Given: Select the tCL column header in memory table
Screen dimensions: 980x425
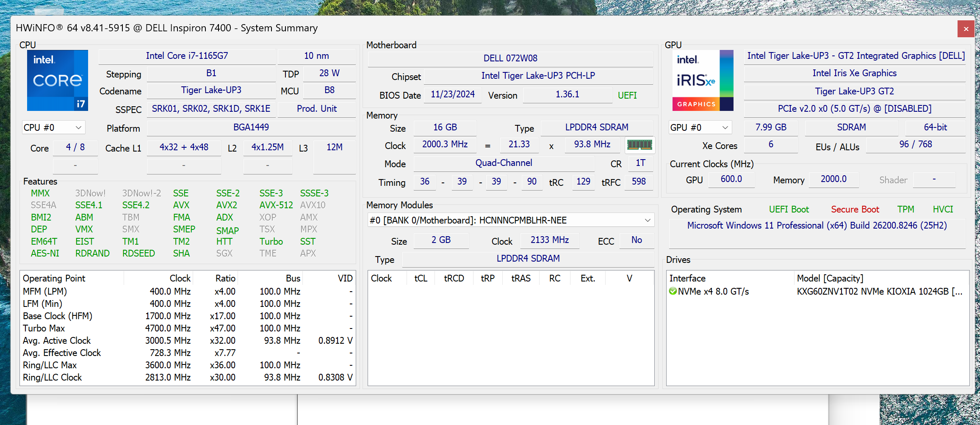Looking at the screenshot, I should tap(421, 278).
